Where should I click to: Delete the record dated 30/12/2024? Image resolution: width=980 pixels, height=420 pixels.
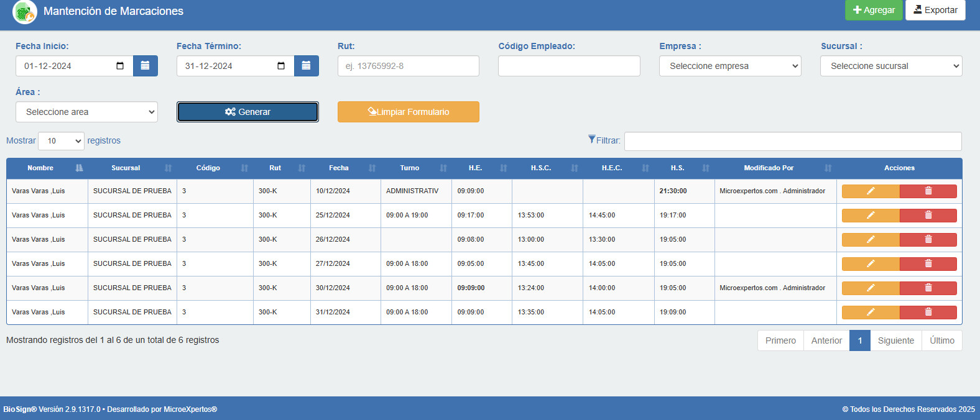pyautogui.click(x=928, y=288)
